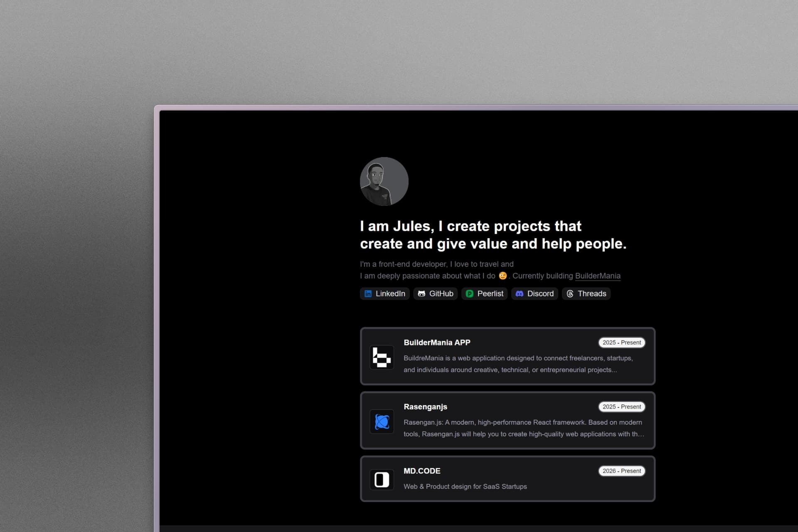Select the Threads icon
The image size is (798, 532).
(x=570, y=294)
